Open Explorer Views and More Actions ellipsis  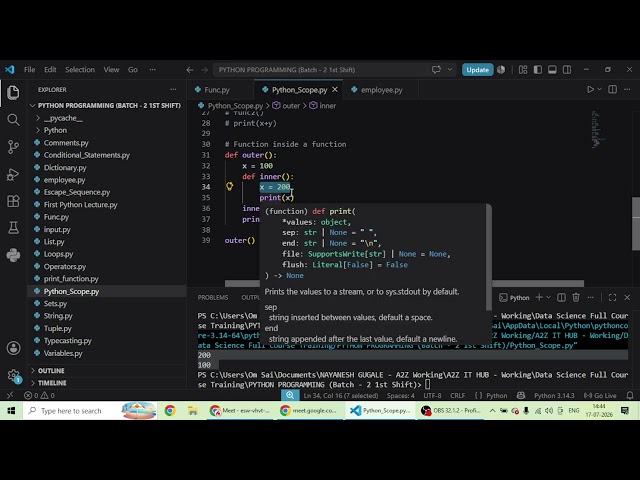[x=173, y=89]
